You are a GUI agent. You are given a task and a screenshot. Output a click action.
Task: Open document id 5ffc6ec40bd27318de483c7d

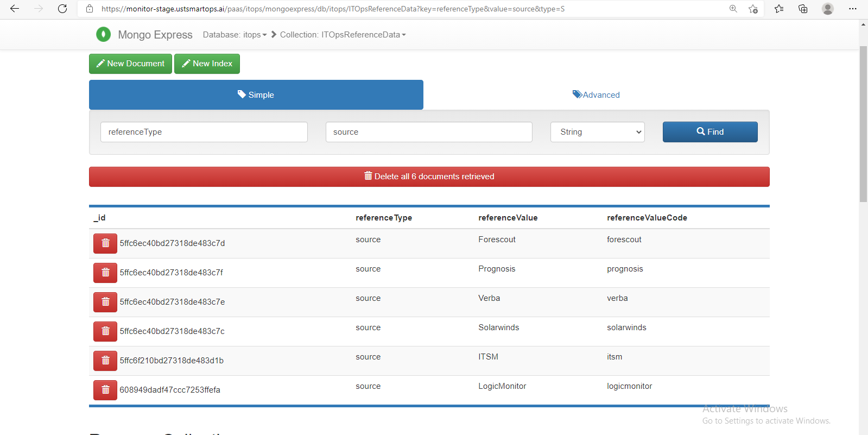coord(172,243)
